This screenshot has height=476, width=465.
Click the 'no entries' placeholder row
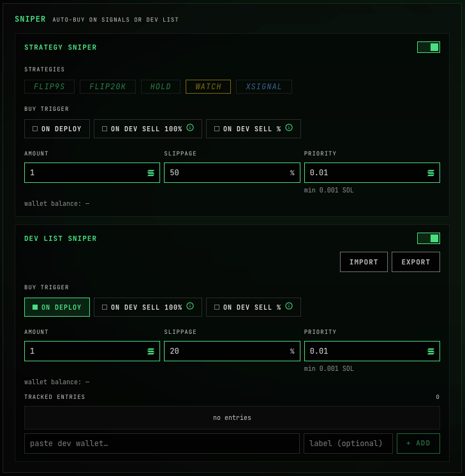(232, 418)
